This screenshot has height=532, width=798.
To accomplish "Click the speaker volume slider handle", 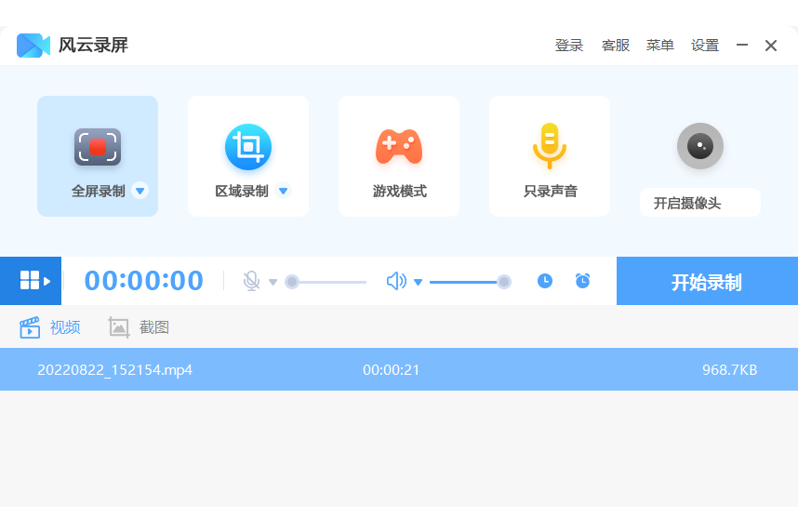I will (504, 281).
